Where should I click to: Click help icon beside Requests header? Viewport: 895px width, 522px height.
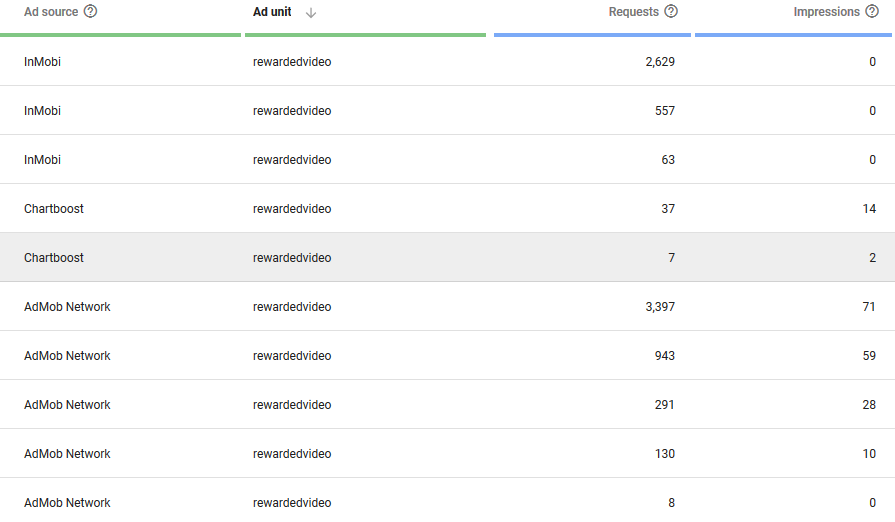click(671, 12)
